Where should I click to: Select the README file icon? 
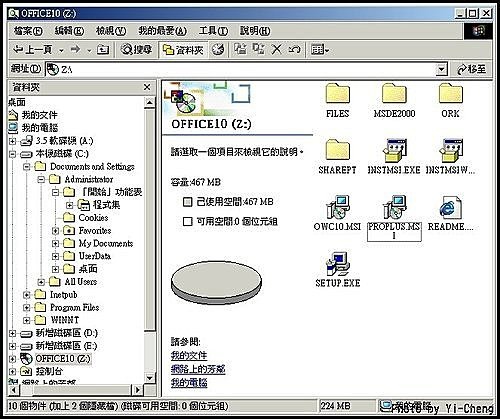click(x=451, y=207)
